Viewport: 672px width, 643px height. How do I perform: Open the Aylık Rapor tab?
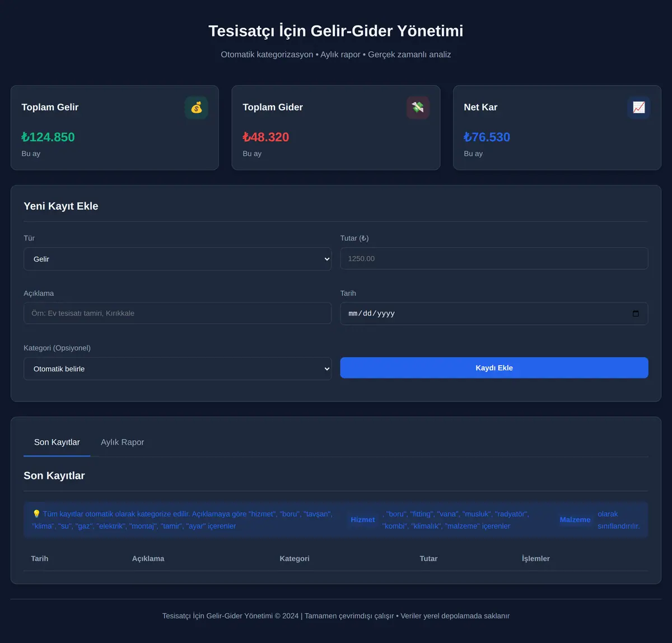point(122,442)
